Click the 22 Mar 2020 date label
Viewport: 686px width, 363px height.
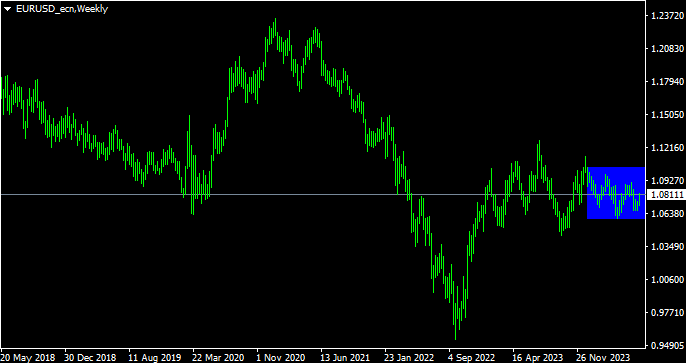click(x=219, y=357)
